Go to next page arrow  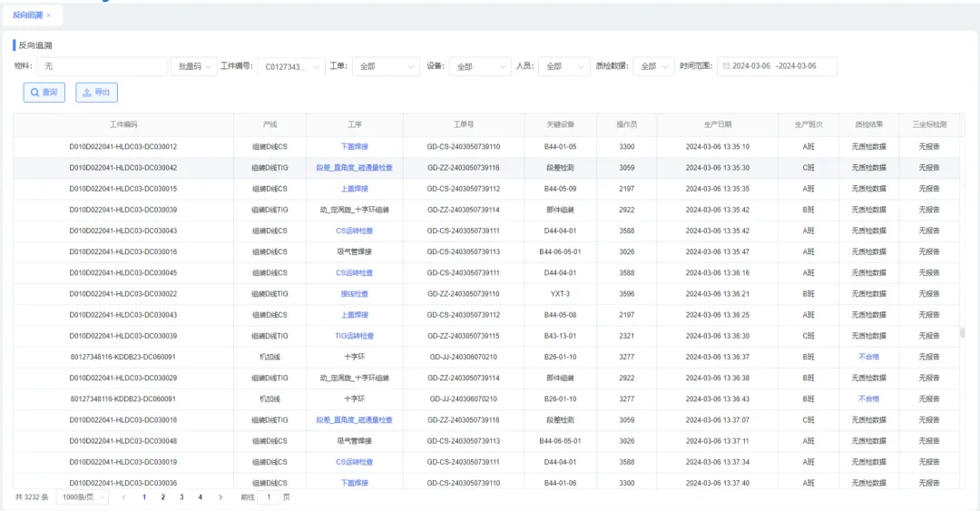click(x=220, y=497)
